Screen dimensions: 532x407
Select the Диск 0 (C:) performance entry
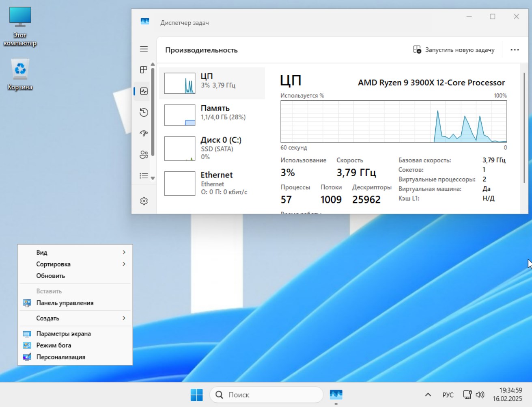(212, 148)
